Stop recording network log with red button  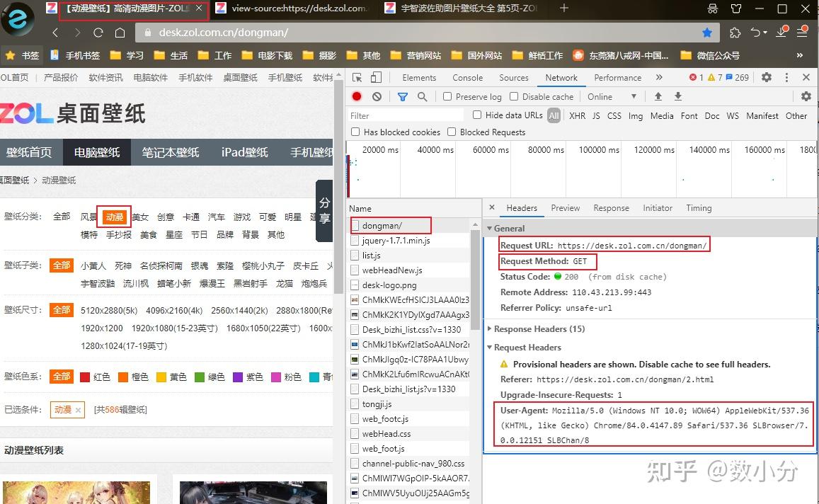pos(357,96)
